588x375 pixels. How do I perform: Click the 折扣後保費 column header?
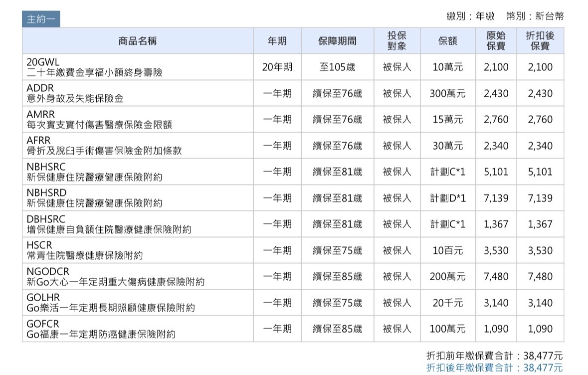(x=540, y=41)
